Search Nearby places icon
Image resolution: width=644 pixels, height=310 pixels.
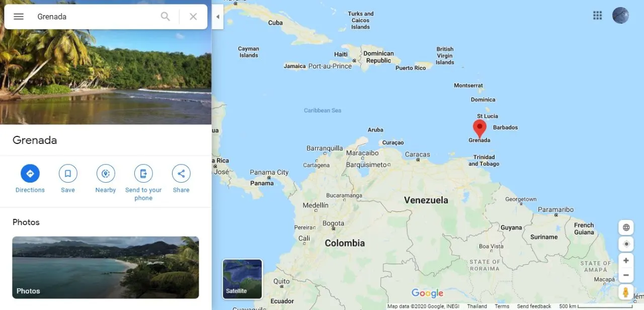(x=106, y=174)
